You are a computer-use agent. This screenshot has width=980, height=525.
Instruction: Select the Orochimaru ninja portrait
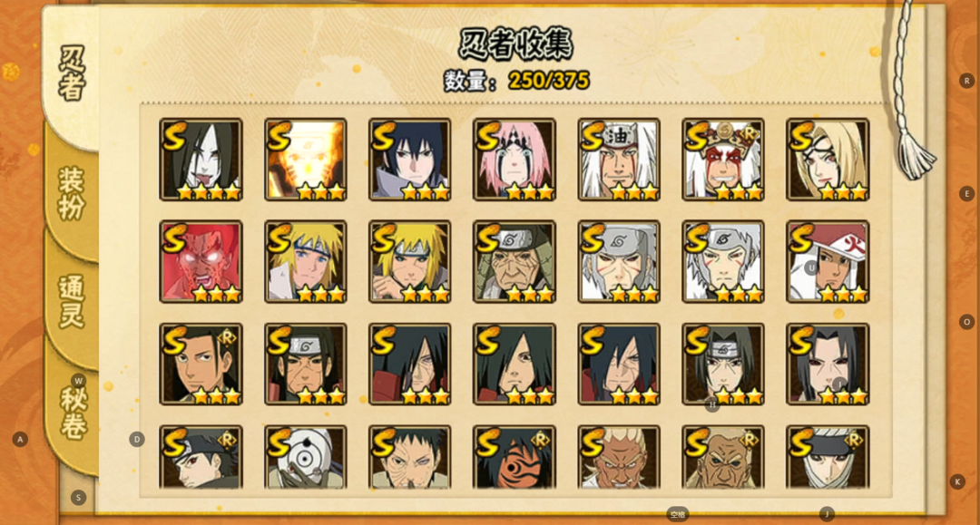click(x=201, y=160)
